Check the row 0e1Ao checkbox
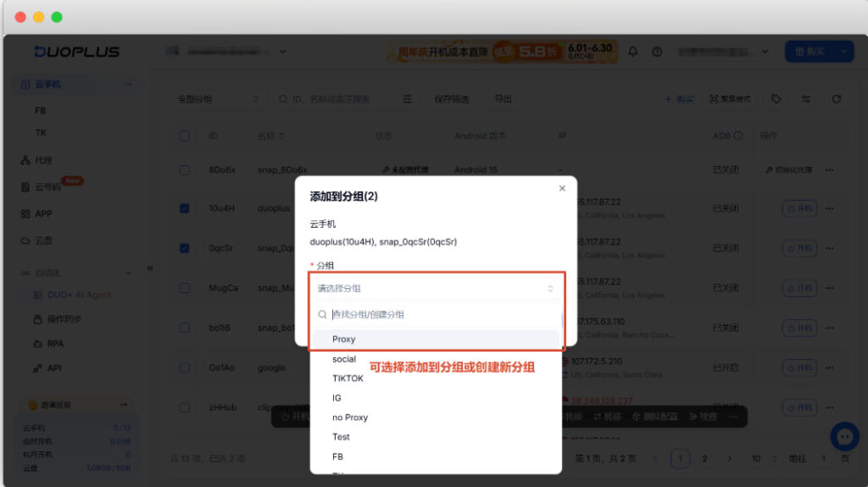 (184, 368)
